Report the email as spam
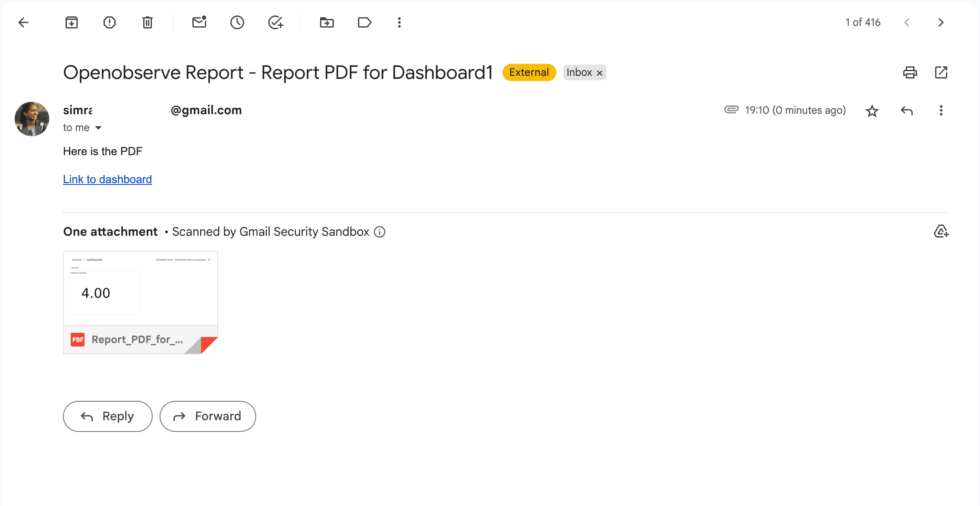The width and height of the screenshot is (980, 506). pos(109,22)
